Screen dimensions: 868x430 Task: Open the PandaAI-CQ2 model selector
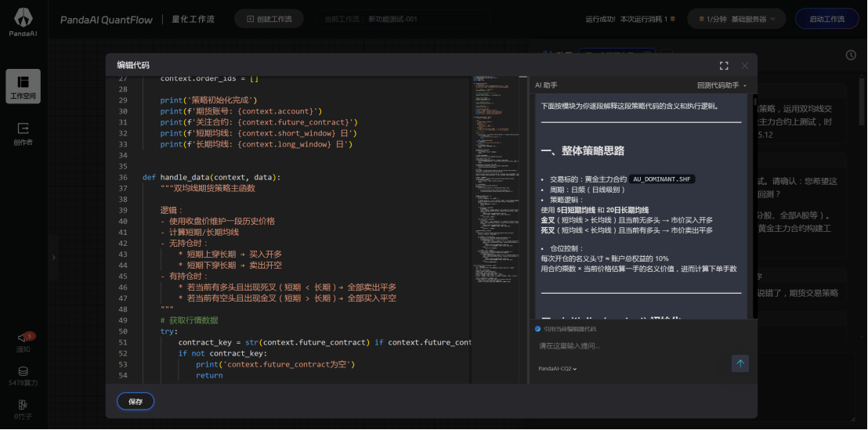558,369
